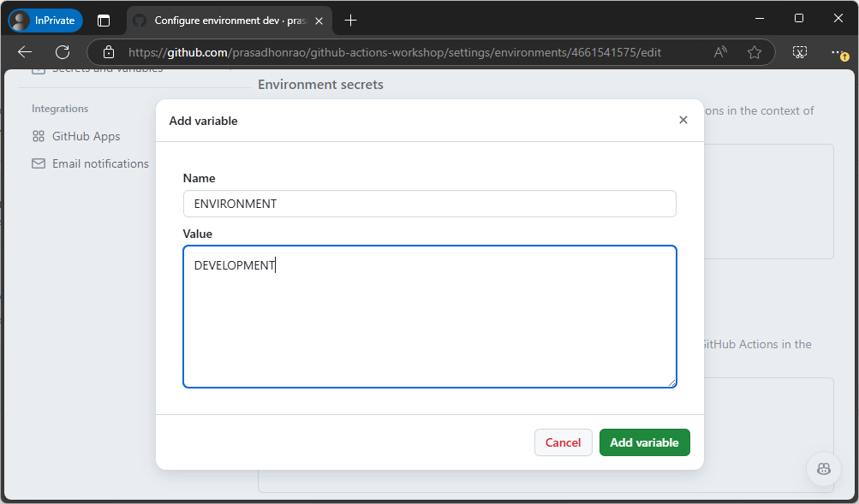
Task: Launch the Web capture tool
Action: point(799,51)
